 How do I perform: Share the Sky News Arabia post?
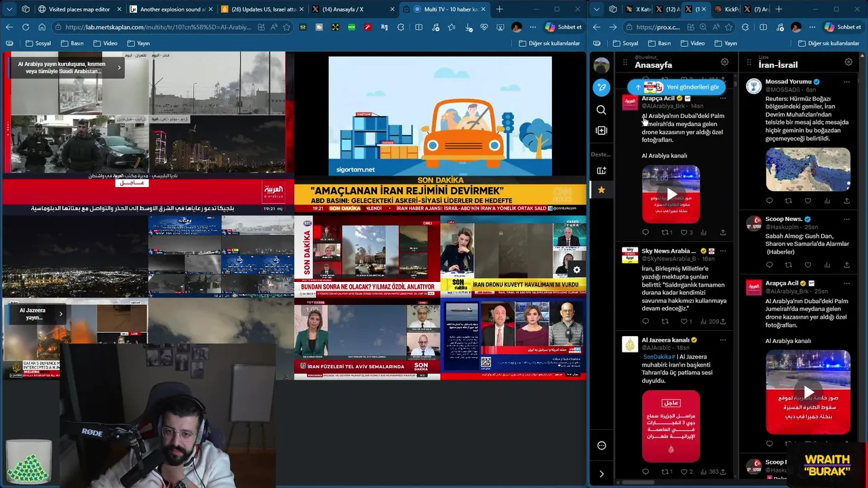click(x=723, y=321)
